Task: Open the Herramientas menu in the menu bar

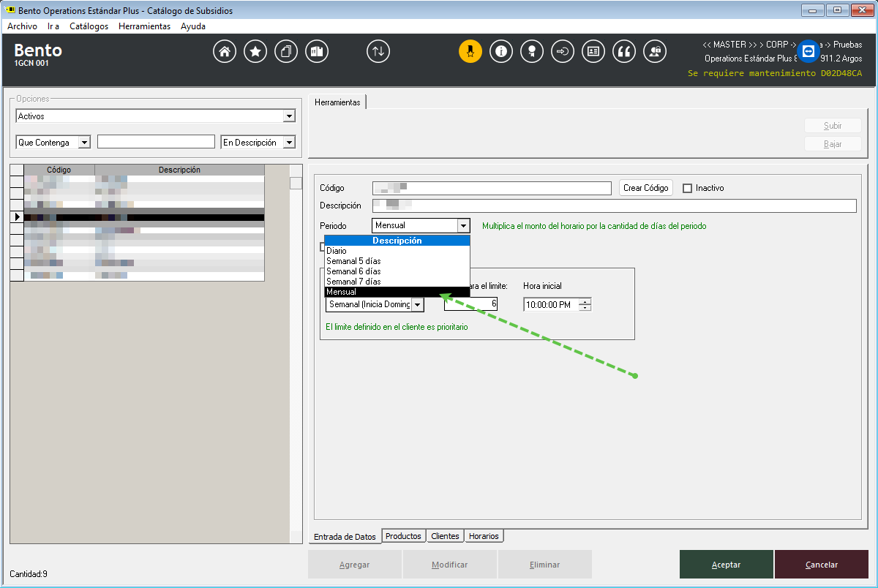Action: [x=144, y=26]
